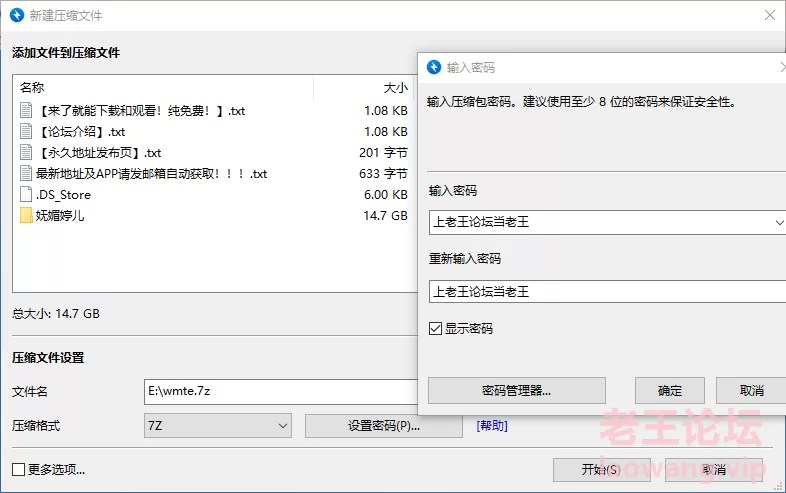
Task: Click the yellow folder icon of 妩媚婷儿
Action: point(26,216)
